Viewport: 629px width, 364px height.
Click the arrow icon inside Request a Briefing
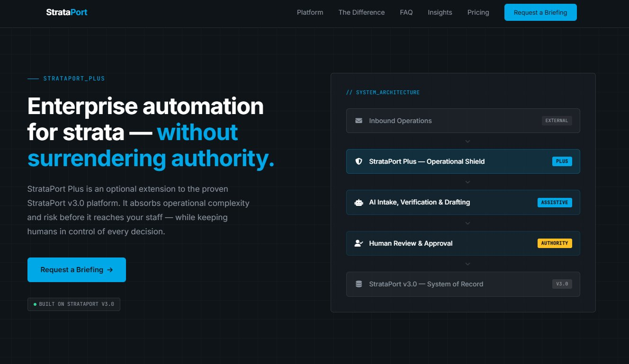point(110,269)
